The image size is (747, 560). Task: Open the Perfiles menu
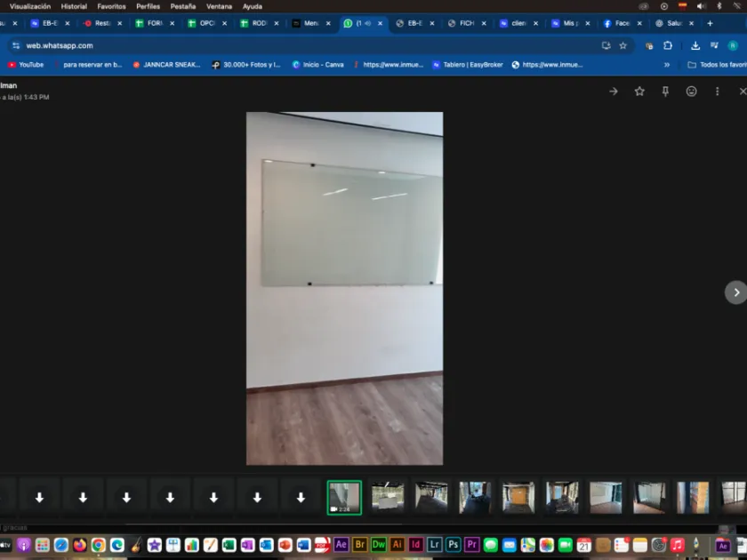(149, 7)
